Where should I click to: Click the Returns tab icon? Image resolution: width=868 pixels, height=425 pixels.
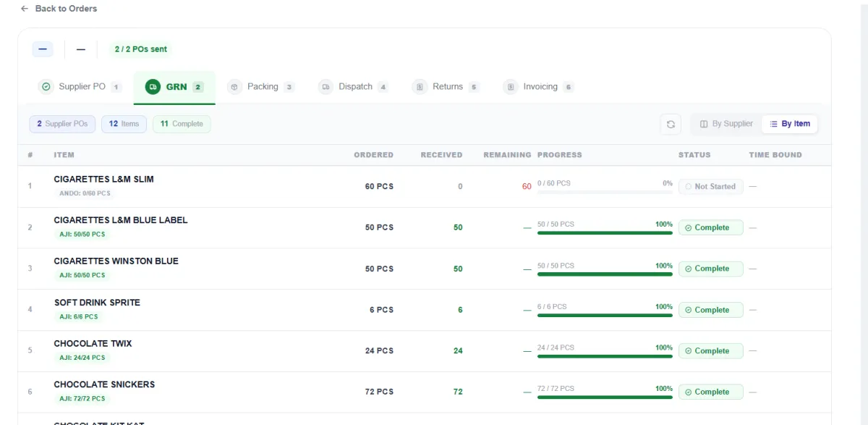point(420,87)
